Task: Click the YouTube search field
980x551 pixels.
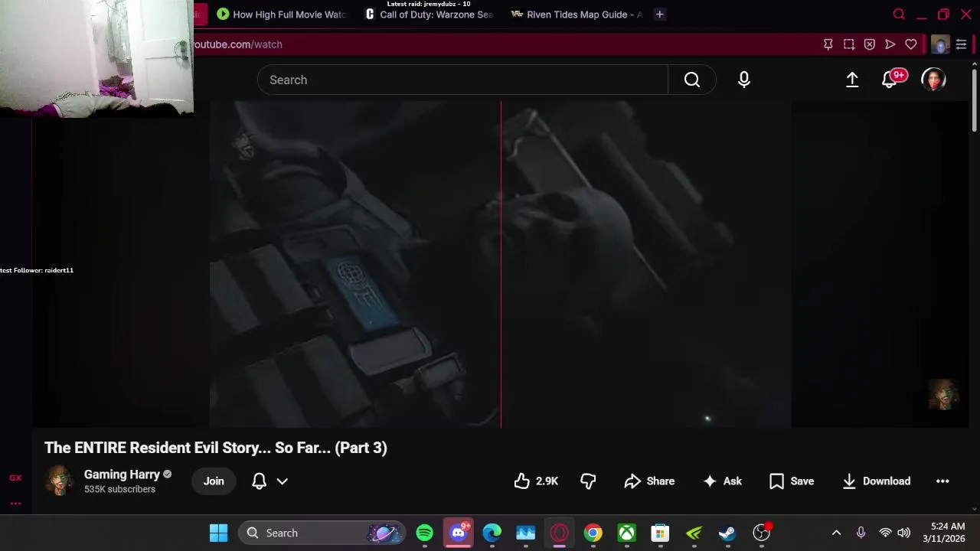Action: click(462, 80)
